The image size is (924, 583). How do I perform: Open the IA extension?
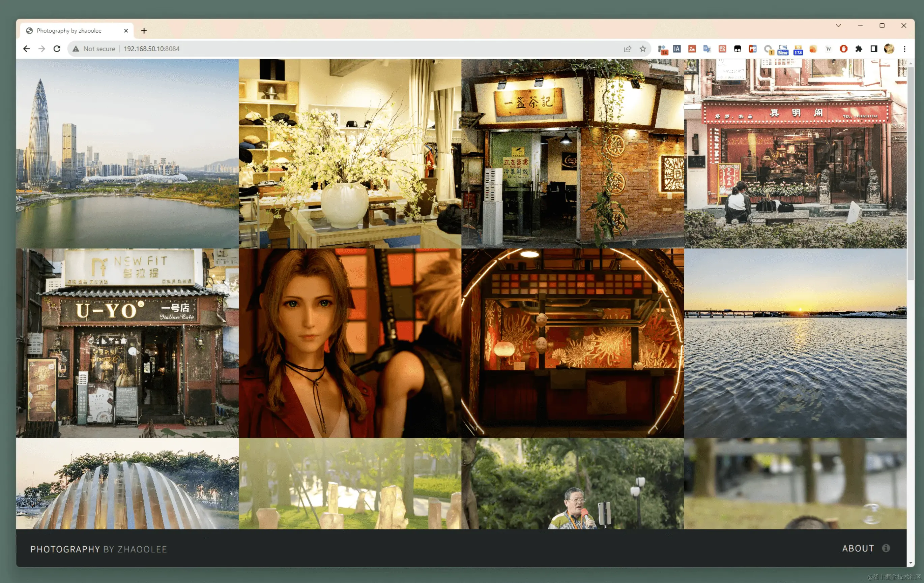pos(677,49)
